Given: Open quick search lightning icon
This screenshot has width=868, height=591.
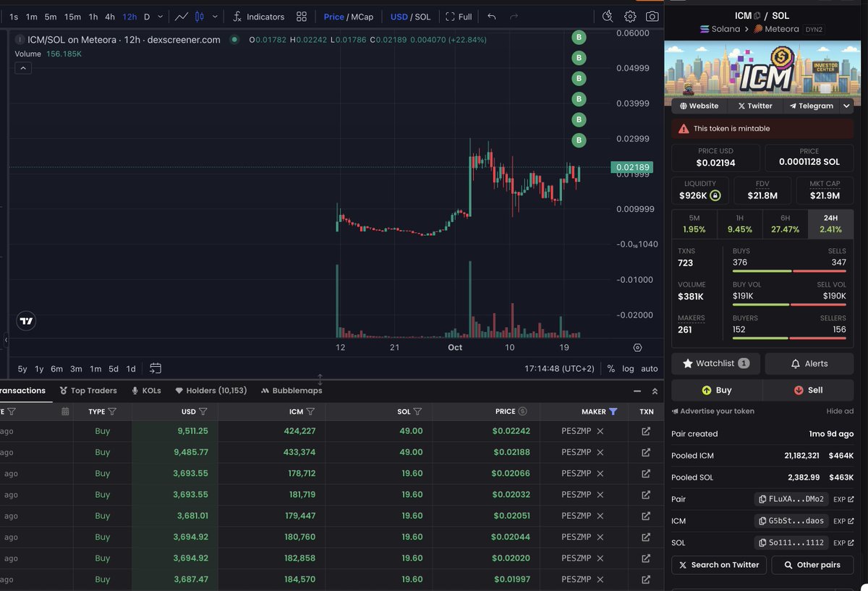Looking at the screenshot, I should coord(608,17).
